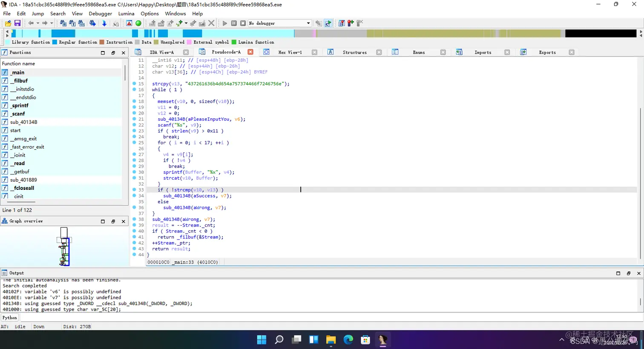
Task: Select sub_401889 in the function list
Action: (61, 180)
